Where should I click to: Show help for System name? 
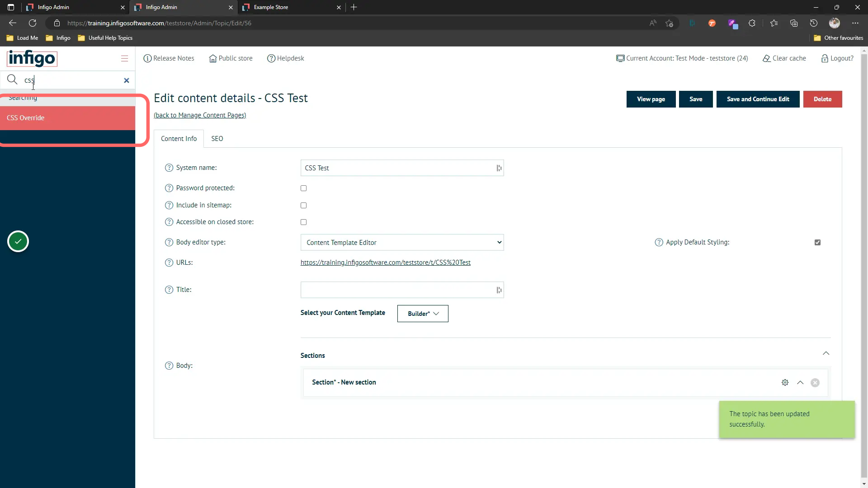coord(169,168)
